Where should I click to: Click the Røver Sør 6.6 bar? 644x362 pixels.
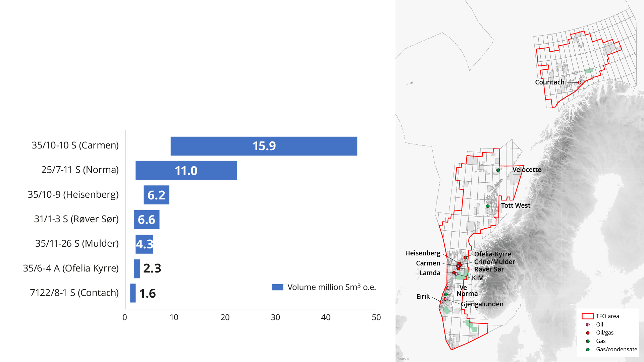pos(147,220)
